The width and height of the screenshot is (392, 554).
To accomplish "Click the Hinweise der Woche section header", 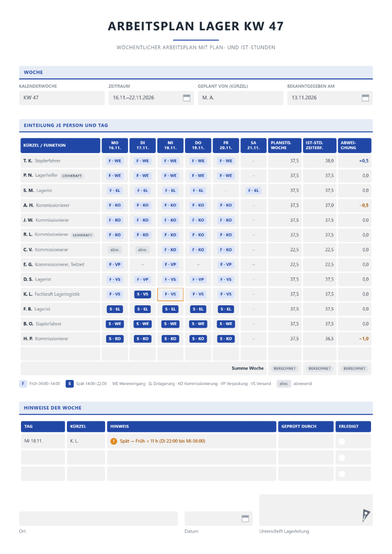I will pyautogui.click(x=196, y=408).
